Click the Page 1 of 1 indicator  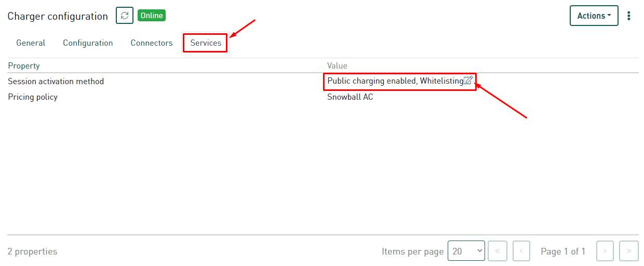tap(563, 251)
